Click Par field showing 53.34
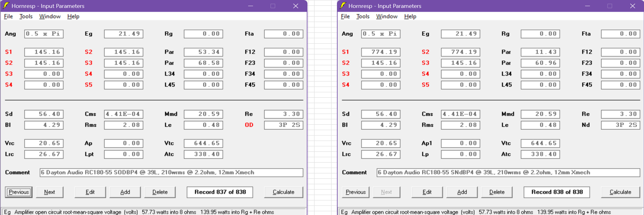644x215 pixels. tap(203, 52)
